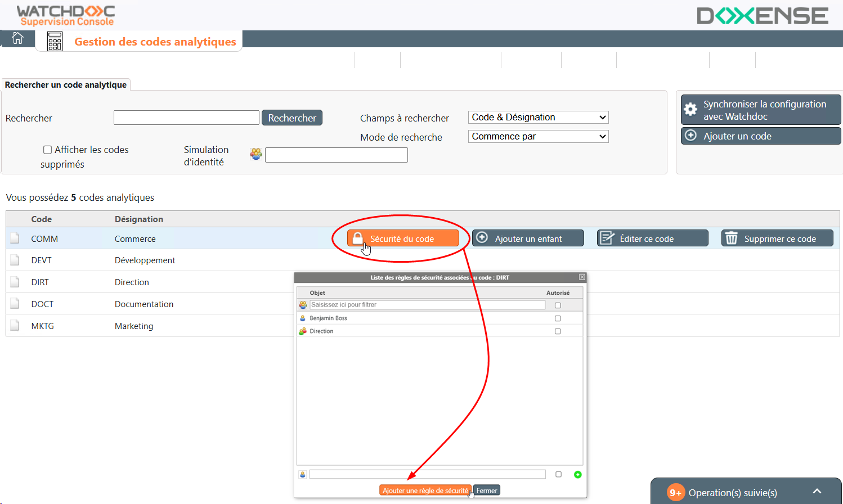Click the green add icon in the dialog
843x504 pixels.
577,475
